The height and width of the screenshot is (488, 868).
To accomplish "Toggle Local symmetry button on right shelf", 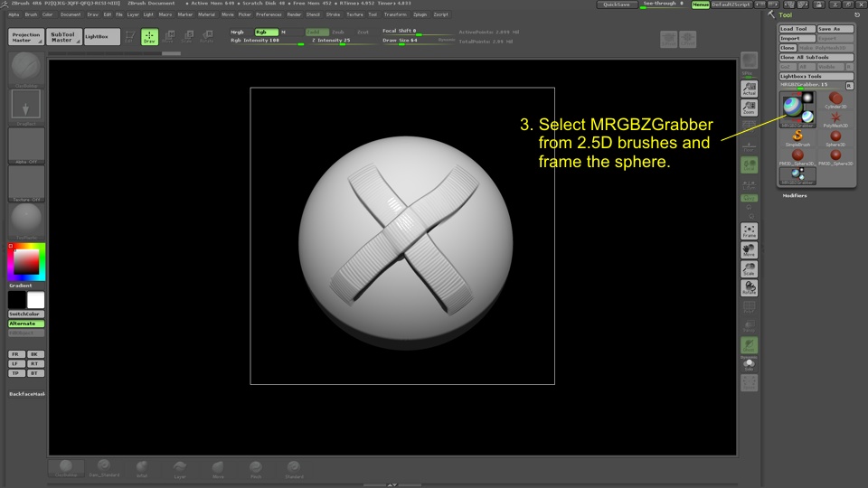I will (749, 164).
